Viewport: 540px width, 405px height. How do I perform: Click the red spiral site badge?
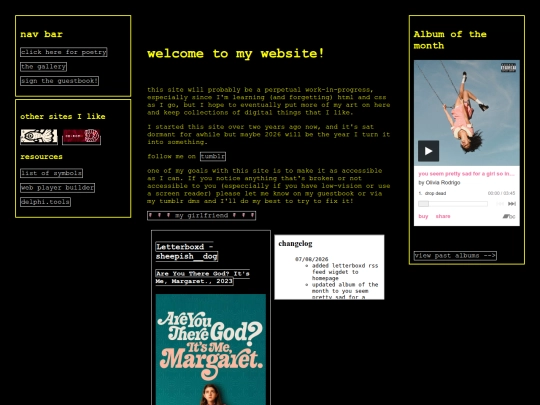82,136
